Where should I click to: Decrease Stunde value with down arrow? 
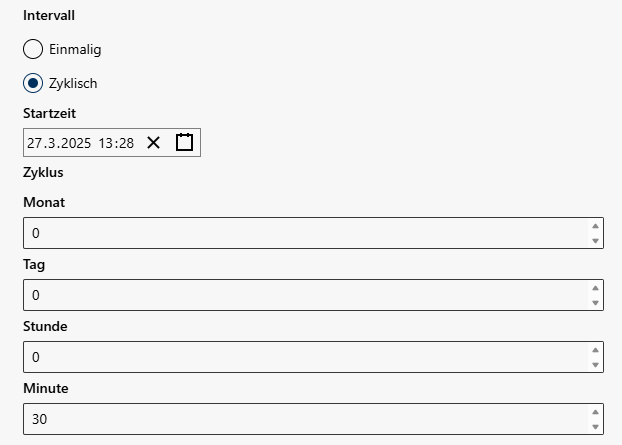[595, 365]
